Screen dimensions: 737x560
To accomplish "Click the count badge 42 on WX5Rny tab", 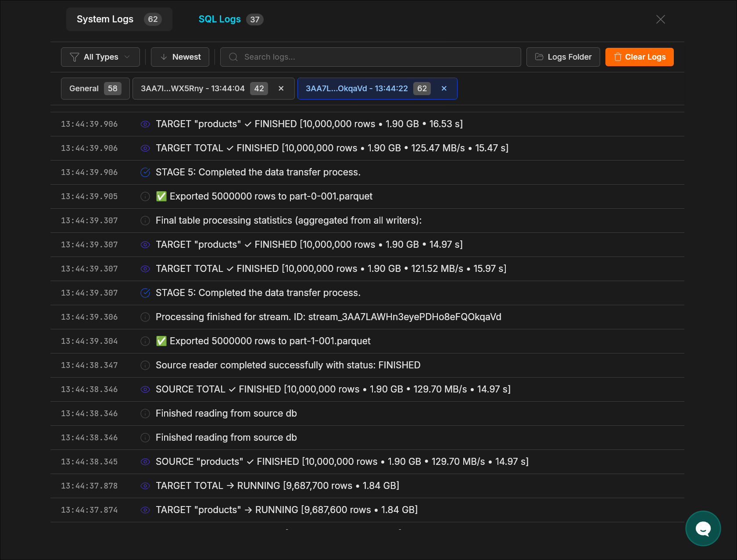I will point(259,89).
